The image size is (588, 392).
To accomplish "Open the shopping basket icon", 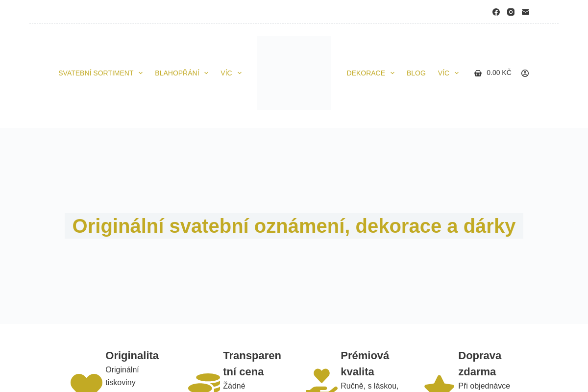I will tap(478, 73).
